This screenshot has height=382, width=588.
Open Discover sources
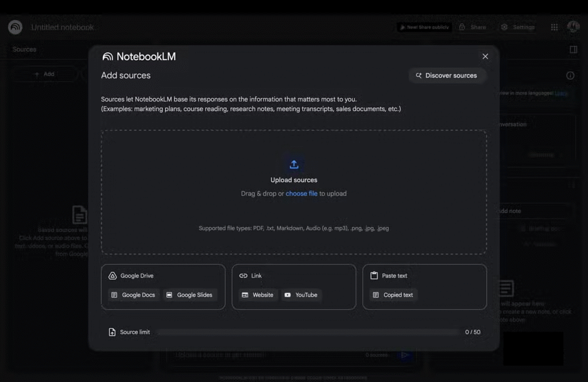coord(447,76)
